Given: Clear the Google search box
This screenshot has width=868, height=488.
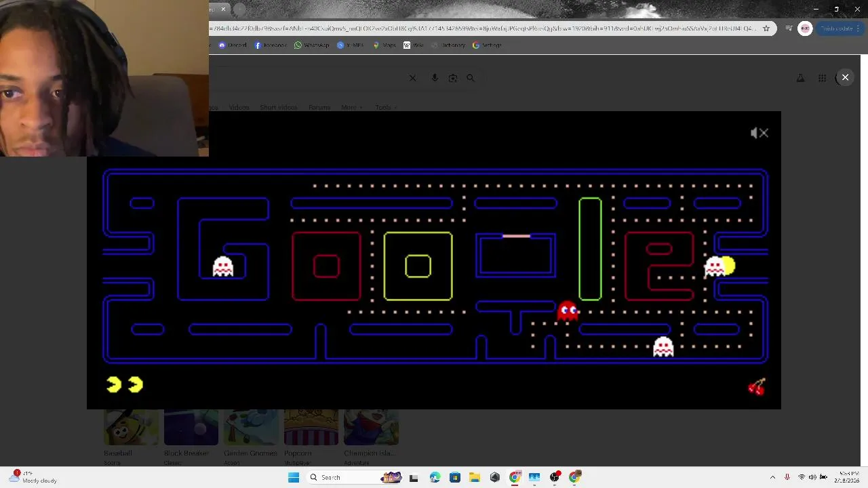Looking at the screenshot, I should (x=412, y=78).
